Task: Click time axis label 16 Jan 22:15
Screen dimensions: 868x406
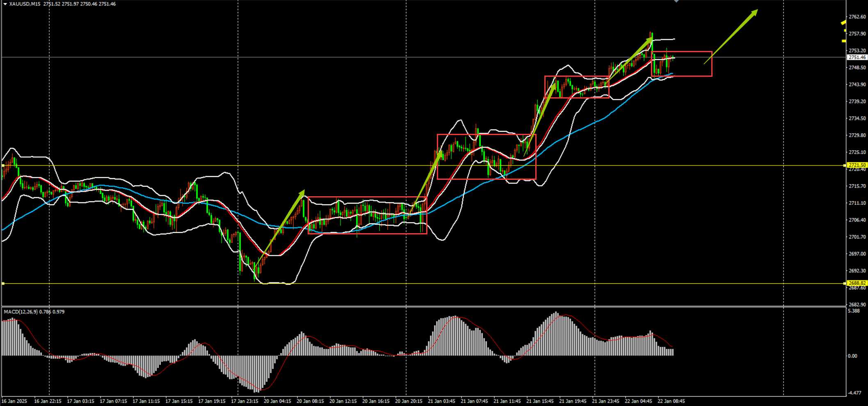Action: click(x=48, y=401)
